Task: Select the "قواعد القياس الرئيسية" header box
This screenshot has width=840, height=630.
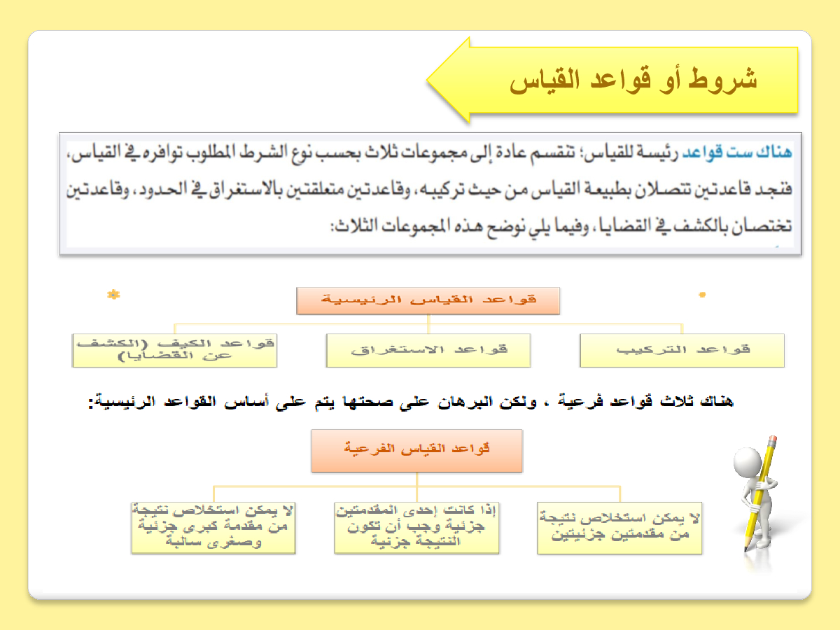Action: pos(428,300)
